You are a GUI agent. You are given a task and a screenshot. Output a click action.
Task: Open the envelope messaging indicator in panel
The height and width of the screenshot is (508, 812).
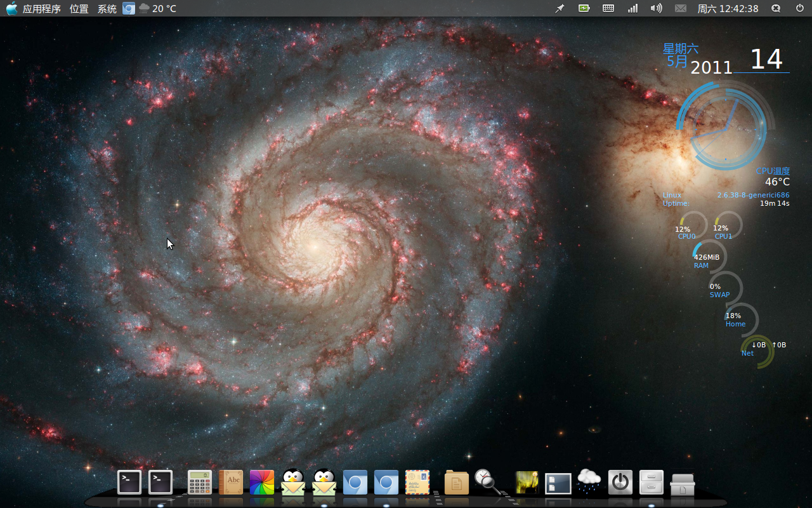click(x=681, y=8)
